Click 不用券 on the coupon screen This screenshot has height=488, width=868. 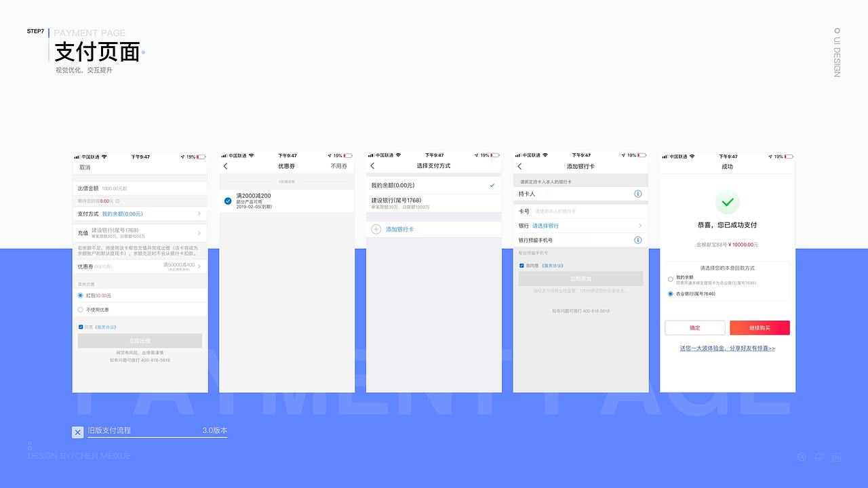click(x=337, y=165)
